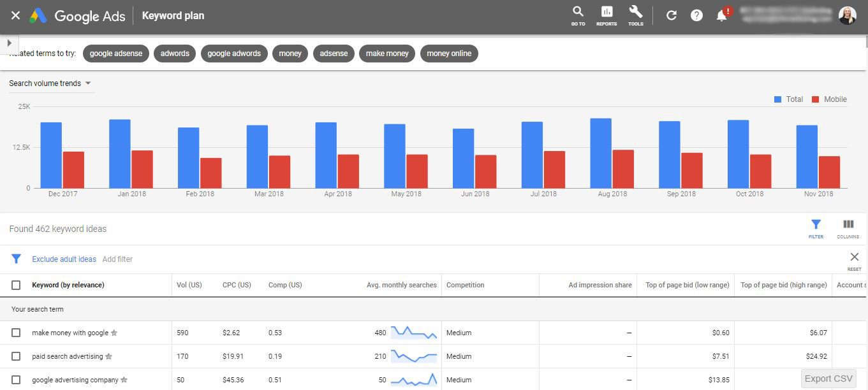The height and width of the screenshot is (390, 868).
Task: Open the Go To search icon
Action: tap(578, 16)
